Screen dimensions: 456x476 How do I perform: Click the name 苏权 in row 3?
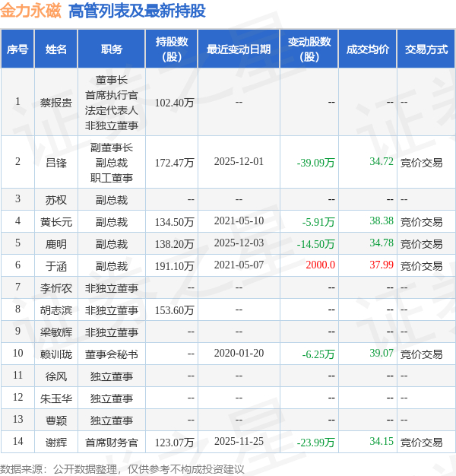56,200
